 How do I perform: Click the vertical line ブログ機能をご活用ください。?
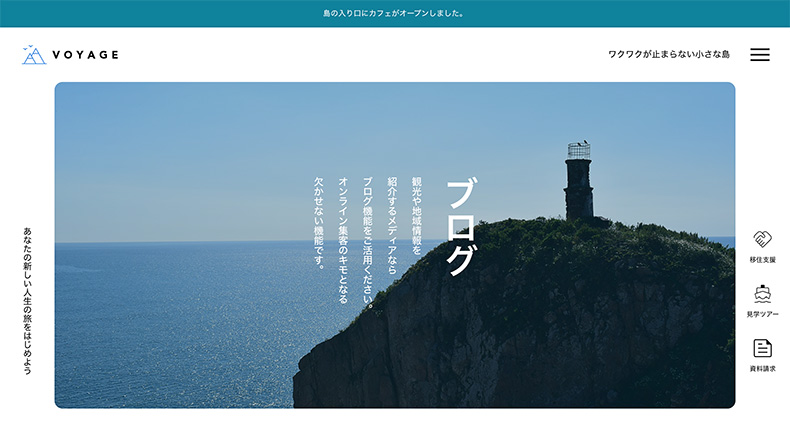pos(368,242)
